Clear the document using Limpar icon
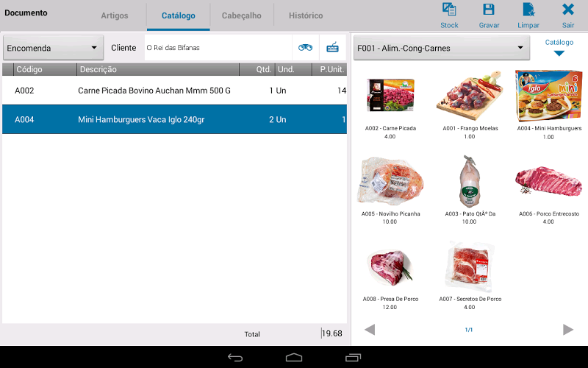The height and width of the screenshot is (368, 588). [528, 15]
